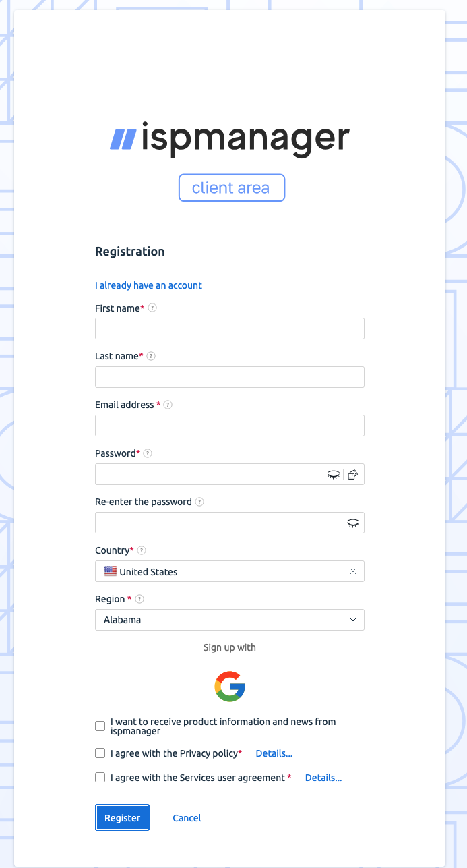Click the help icon beside Last name
The width and height of the screenshot is (467, 868).
coord(151,357)
